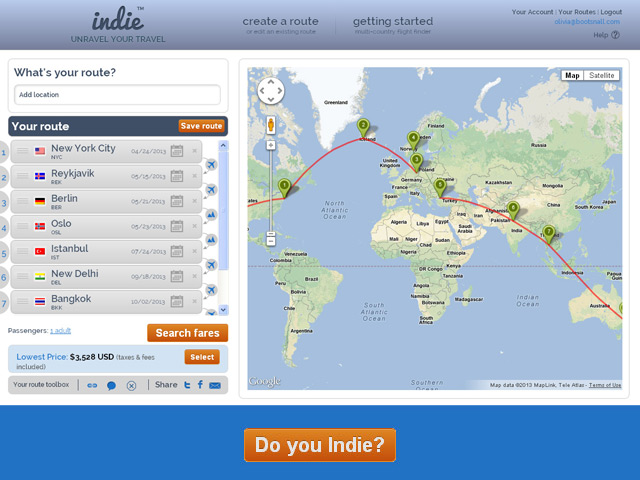Share route by email envelope icon
The image size is (640, 480).
(x=215, y=385)
